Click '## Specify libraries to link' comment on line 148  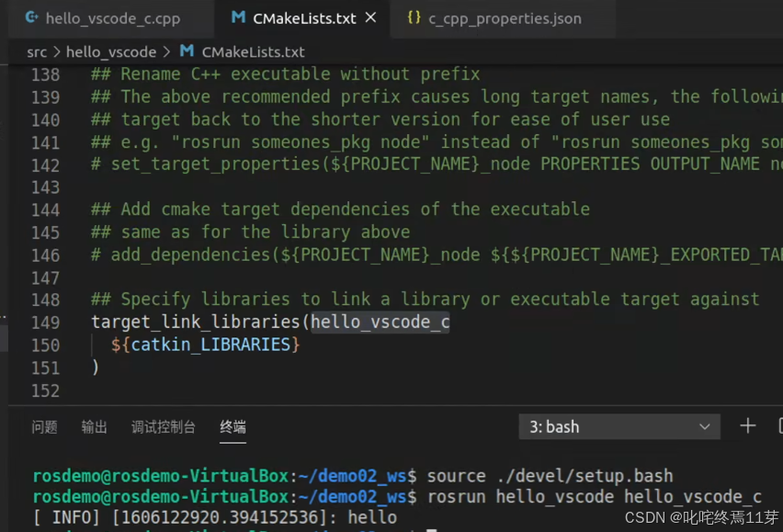[425, 300]
